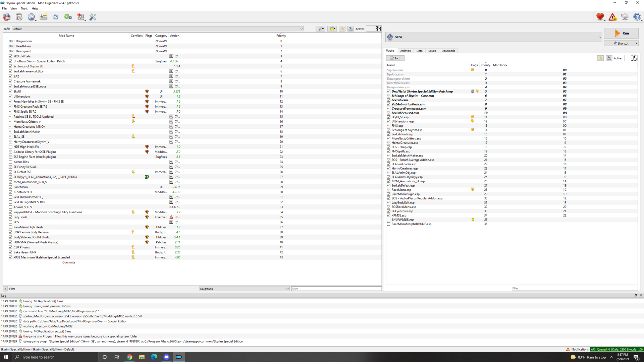Viewport: 644px width, 362px height.
Task: Switch to the Downloads tab
Action: tap(448, 51)
